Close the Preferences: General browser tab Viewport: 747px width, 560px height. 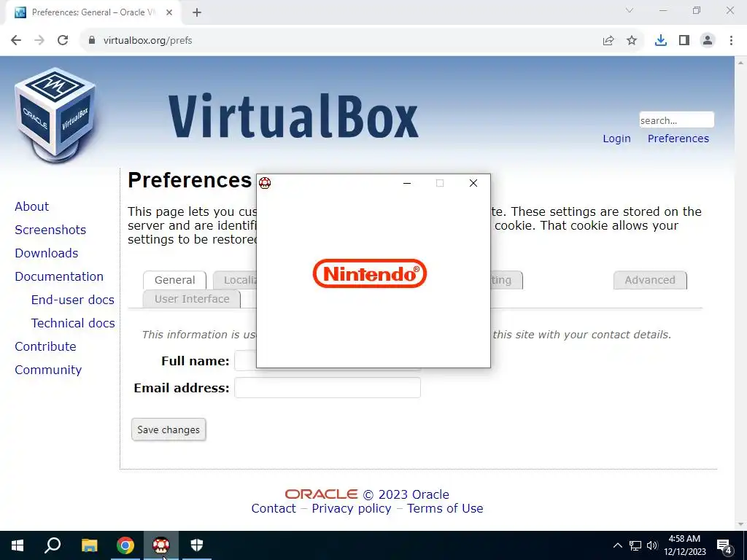(x=169, y=13)
